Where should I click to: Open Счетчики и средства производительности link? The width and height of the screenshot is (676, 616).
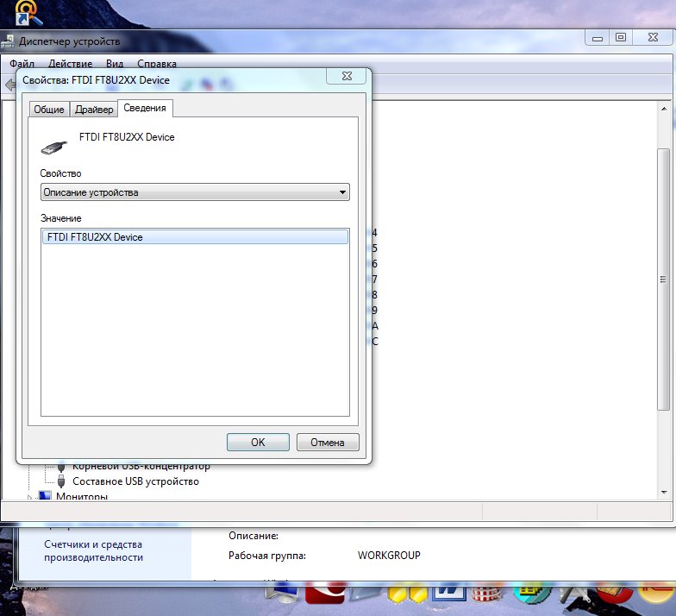93,550
